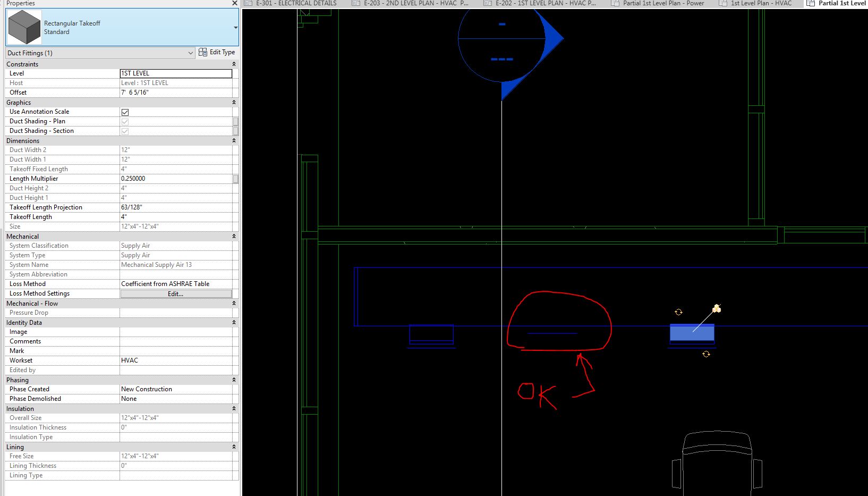Click Edit... for Loss Method Settings
This screenshot has width=868, height=496.
(176, 293)
